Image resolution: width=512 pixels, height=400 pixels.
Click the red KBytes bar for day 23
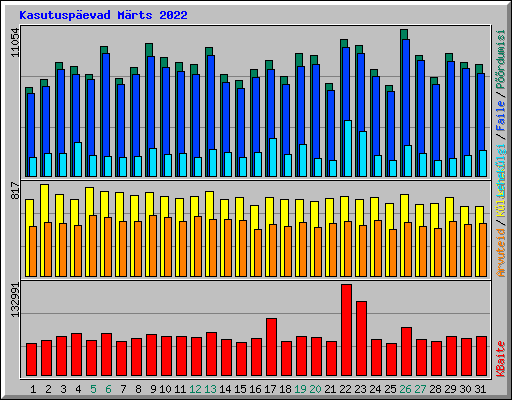(361, 339)
